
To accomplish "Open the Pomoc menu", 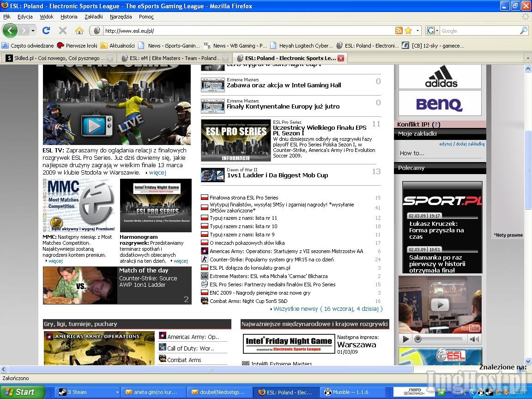I will click(146, 17).
